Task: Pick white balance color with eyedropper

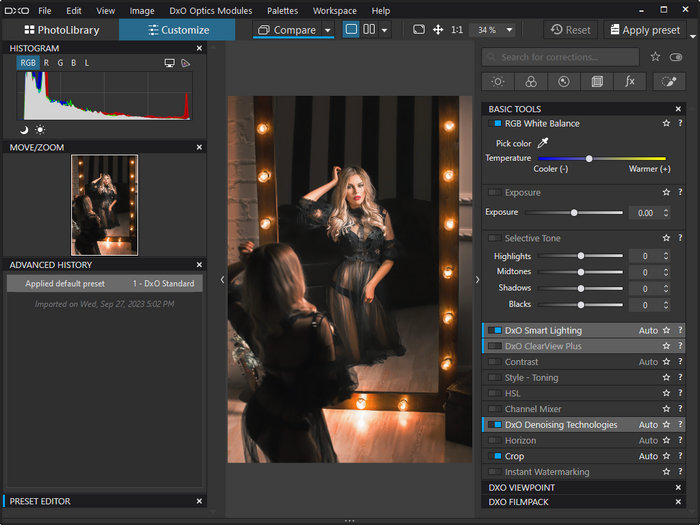Action: pos(544,143)
